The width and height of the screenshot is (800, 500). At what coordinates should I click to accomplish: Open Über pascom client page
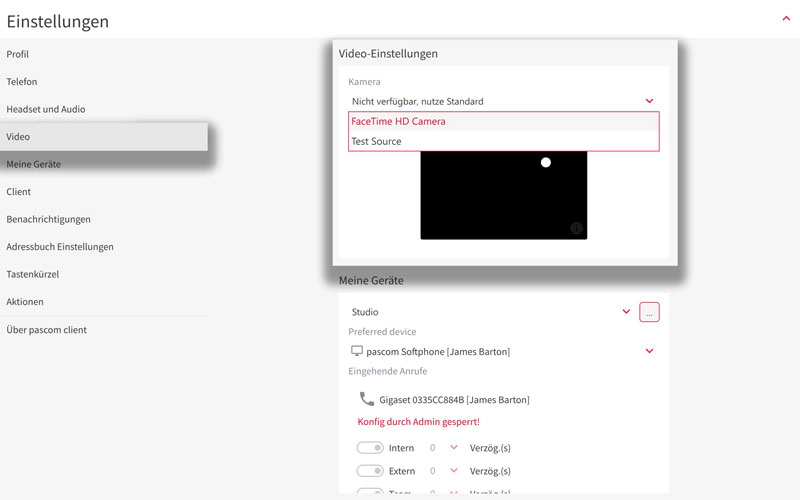[47, 329]
